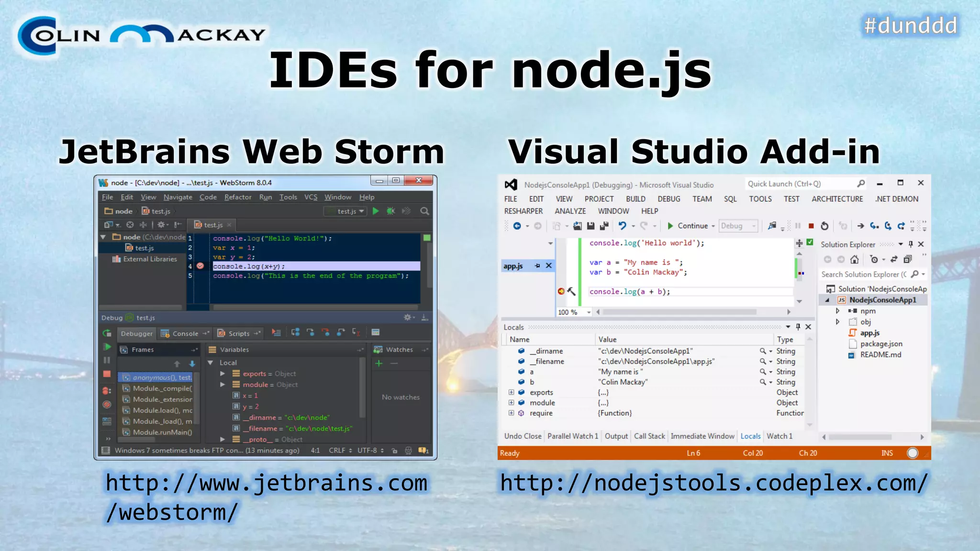Toggle green check indicator above Visual Studio editor scrollbar
This screenshot has height=551, width=980.
[x=810, y=242]
